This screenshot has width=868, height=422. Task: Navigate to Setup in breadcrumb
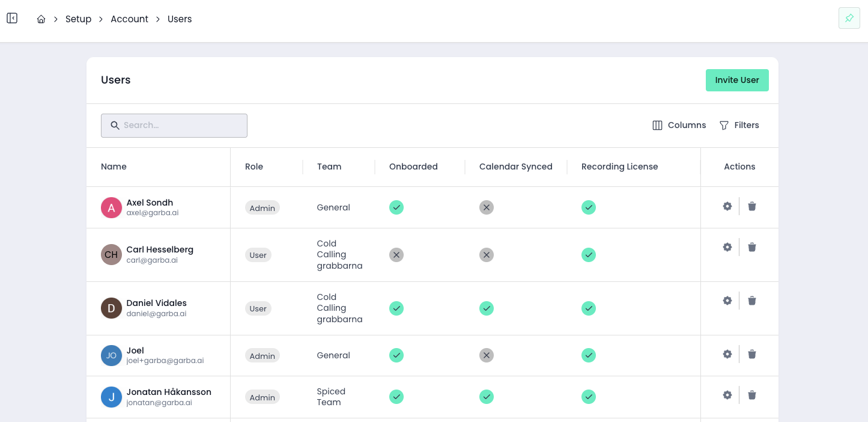(x=78, y=19)
